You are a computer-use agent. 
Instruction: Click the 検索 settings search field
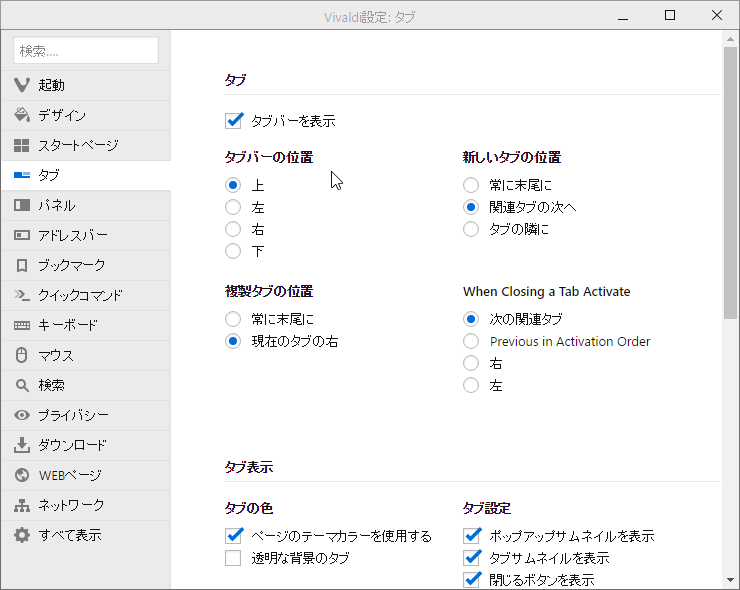click(x=86, y=50)
